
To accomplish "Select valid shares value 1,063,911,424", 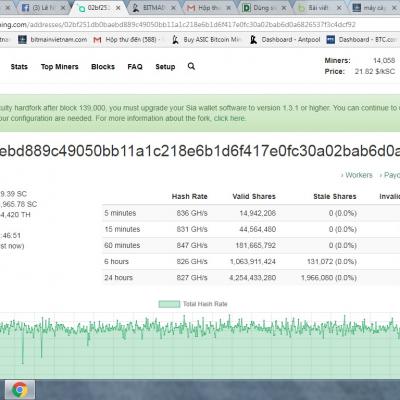I will (x=253, y=262).
